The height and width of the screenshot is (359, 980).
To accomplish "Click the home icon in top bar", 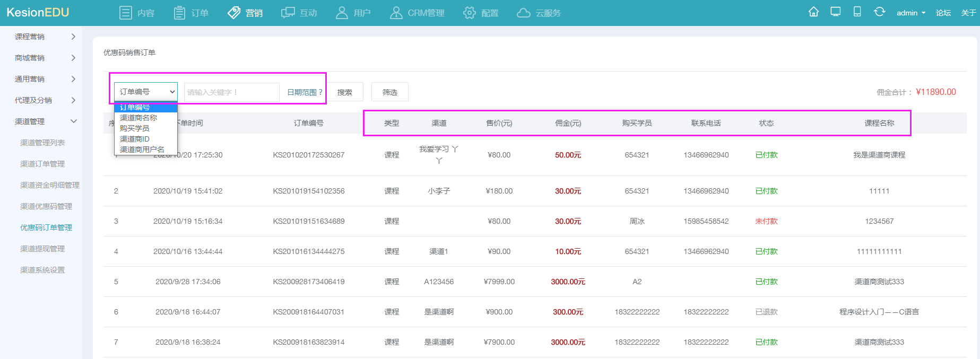I will [813, 12].
